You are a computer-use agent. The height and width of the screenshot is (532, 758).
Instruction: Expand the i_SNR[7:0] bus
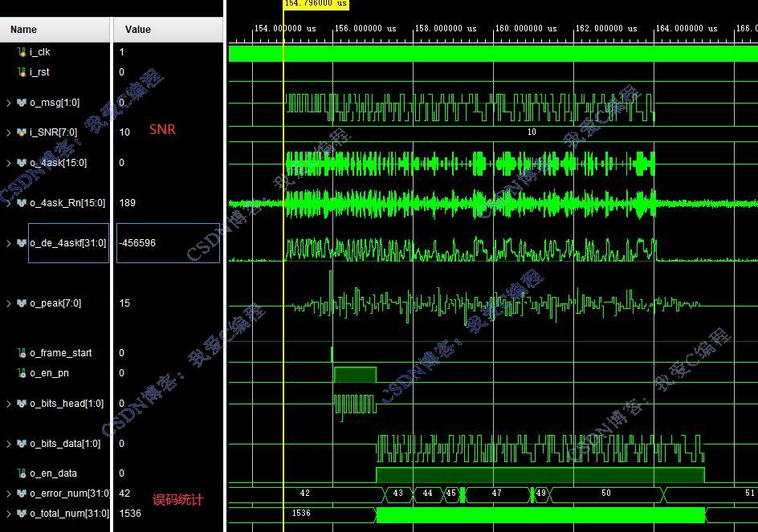click(x=9, y=132)
